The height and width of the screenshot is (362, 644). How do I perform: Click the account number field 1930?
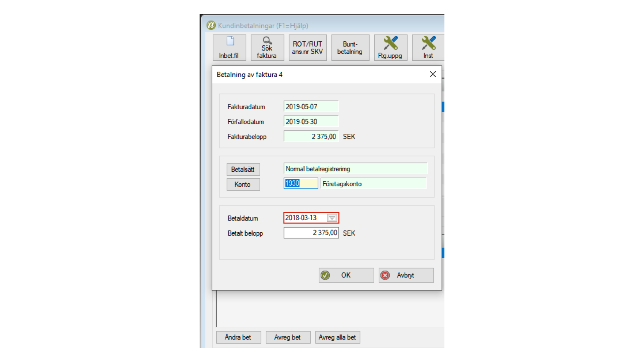tap(301, 183)
